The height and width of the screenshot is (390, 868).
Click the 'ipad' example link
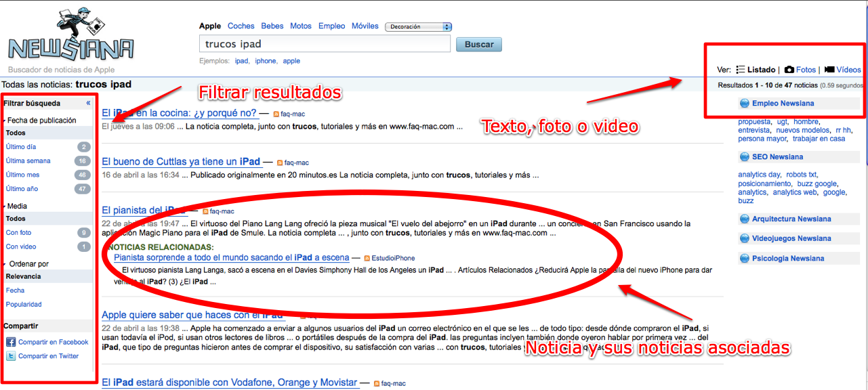(241, 61)
